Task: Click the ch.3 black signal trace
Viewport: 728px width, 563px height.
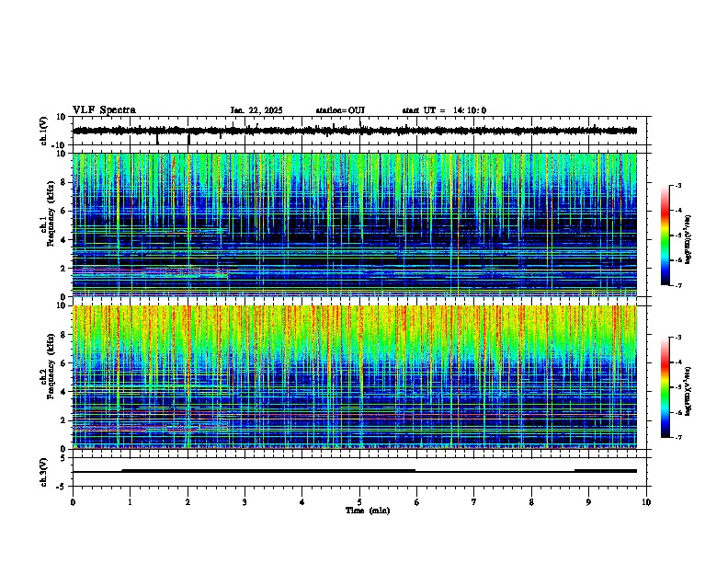Action: pyautogui.click(x=355, y=471)
